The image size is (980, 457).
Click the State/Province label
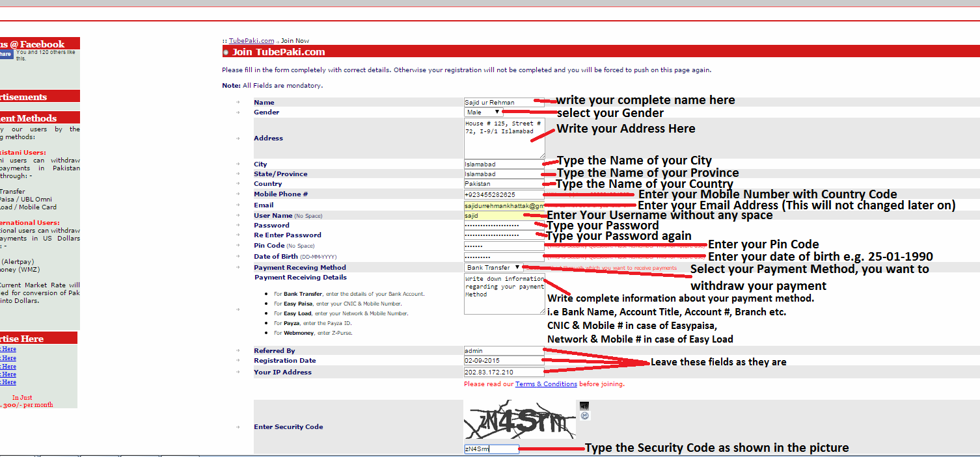click(280, 174)
